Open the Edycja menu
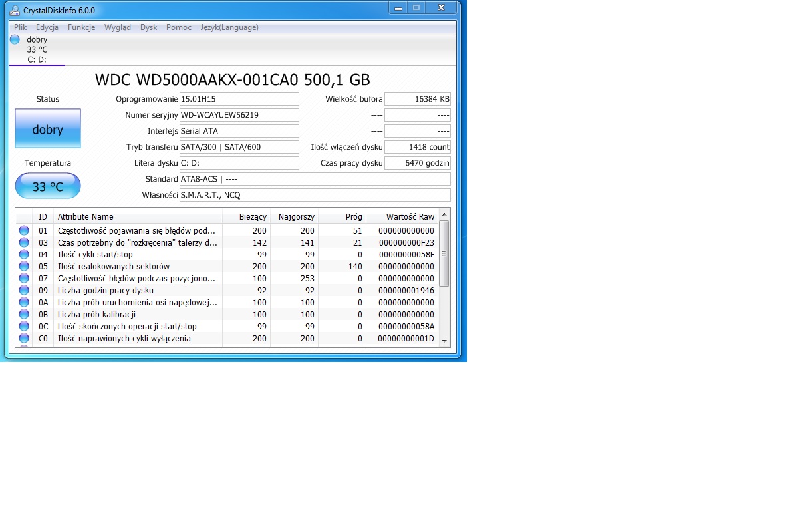Image resolution: width=812 pixels, height=505 pixels. (x=47, y=27)
